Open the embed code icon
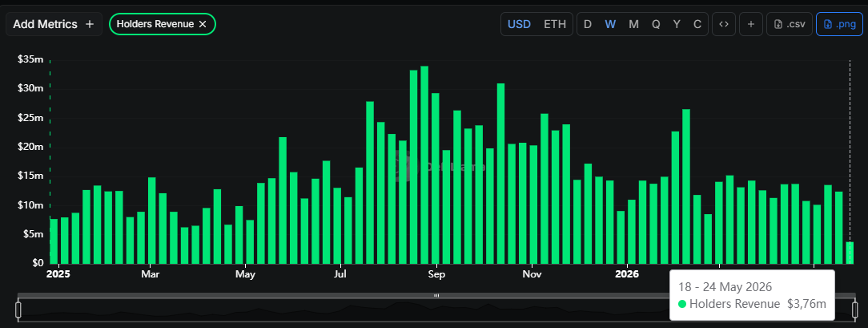 pos(723,24)
